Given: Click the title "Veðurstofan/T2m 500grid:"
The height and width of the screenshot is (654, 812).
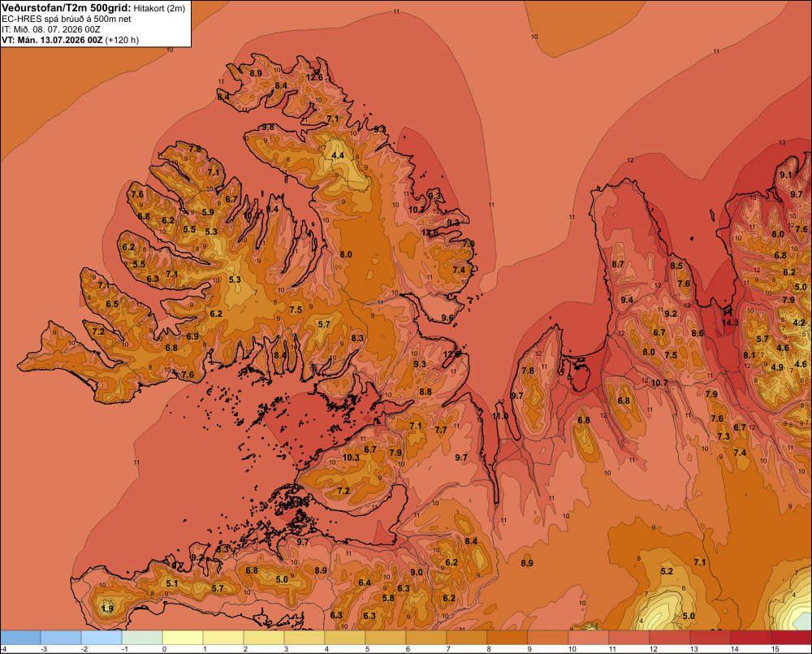Looking at the screenshot, I should coord(67,8).
